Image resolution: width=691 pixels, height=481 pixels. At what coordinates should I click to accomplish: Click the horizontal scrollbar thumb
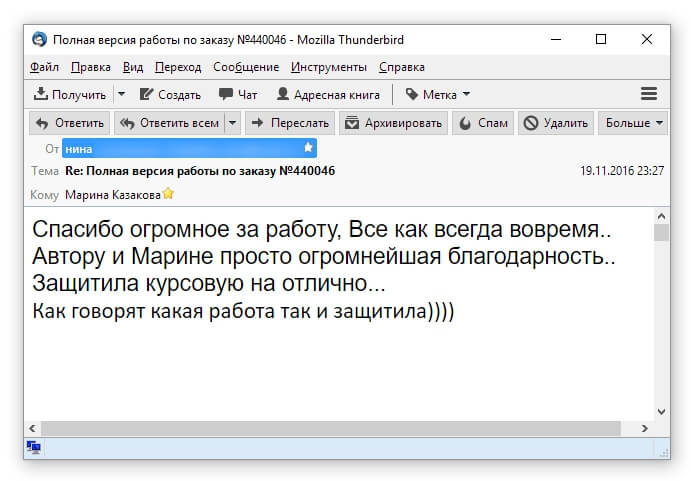click(331, 428)
